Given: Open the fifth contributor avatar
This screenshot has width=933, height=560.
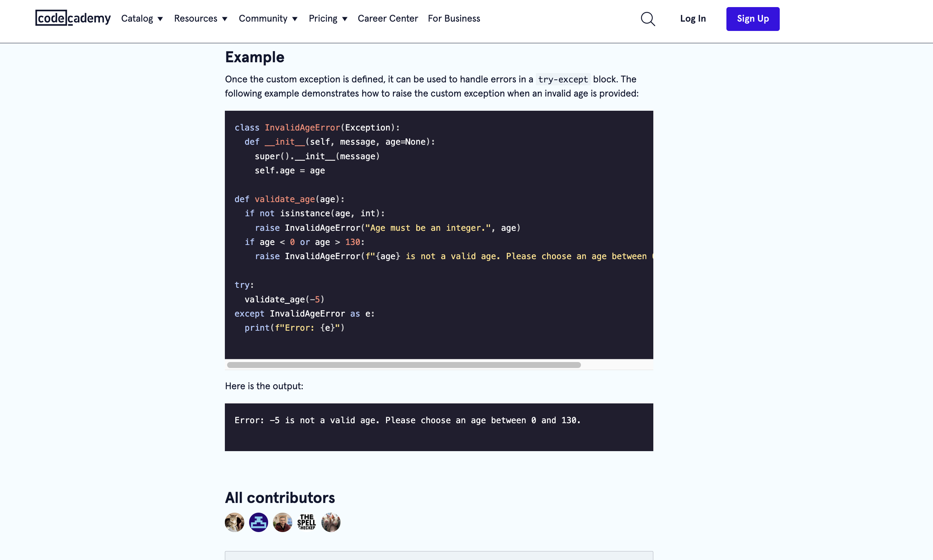Looking at the screenshot, I should (331, 522).
